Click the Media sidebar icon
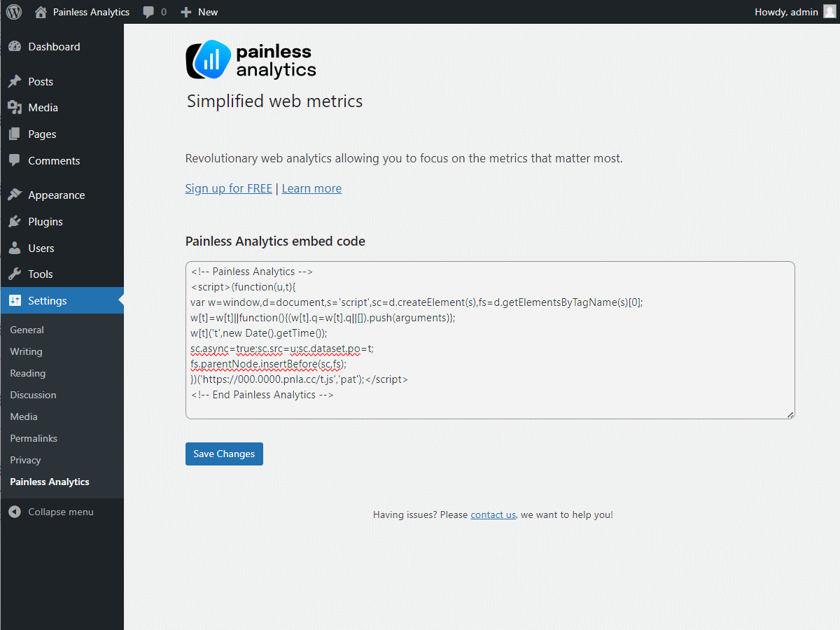 click(15, 108)
